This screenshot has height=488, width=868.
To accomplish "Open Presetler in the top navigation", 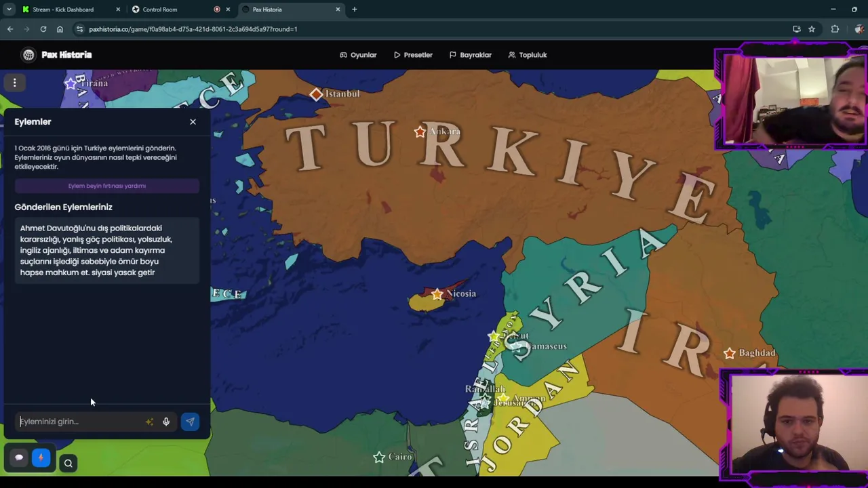I will 413,55.
